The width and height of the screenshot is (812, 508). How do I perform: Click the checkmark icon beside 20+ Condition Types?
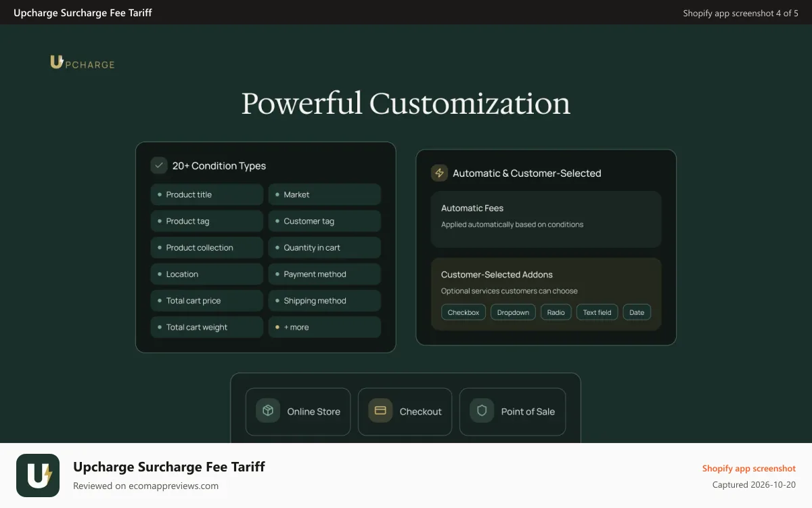pyautogui.click(x=159, y=165)
